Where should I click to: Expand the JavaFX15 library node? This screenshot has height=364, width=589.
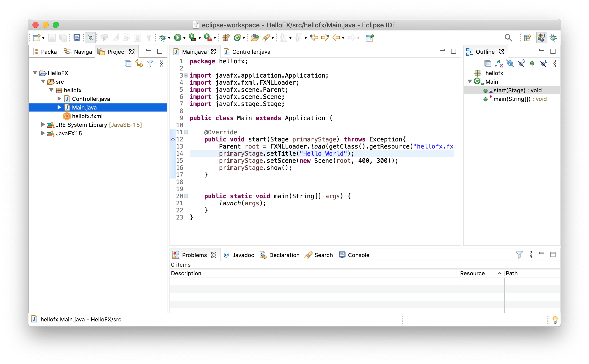pyautogui.click(x=43, y=133)
